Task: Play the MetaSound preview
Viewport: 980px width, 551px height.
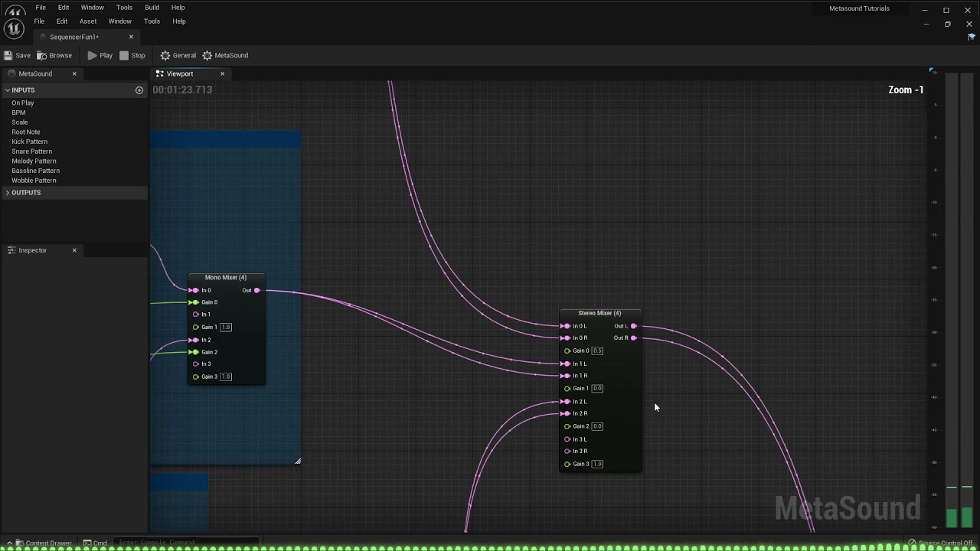Action: 100,55
